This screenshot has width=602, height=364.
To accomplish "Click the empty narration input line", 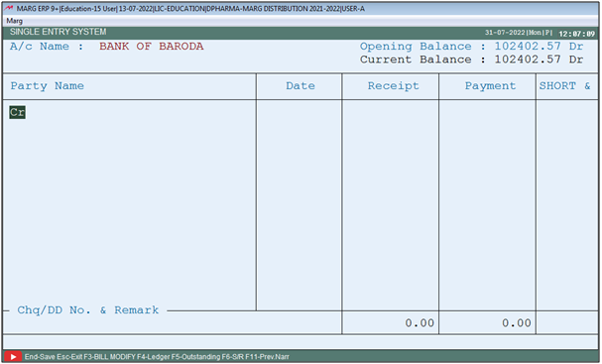I will [x=301, y=342].
